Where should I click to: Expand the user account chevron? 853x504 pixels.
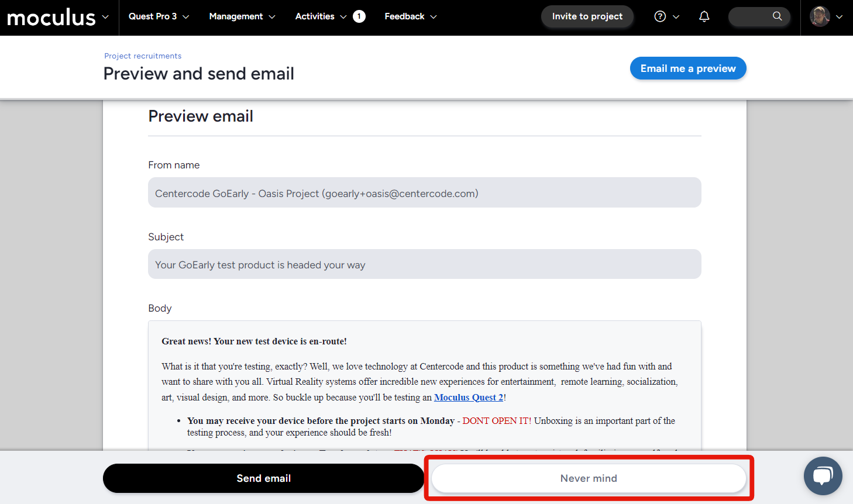coord(840,17)
